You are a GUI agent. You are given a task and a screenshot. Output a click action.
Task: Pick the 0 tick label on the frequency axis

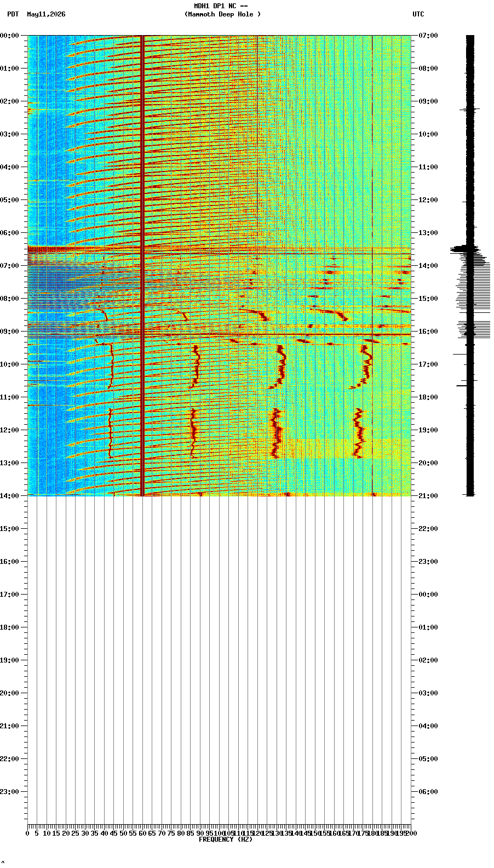(27, 833)
